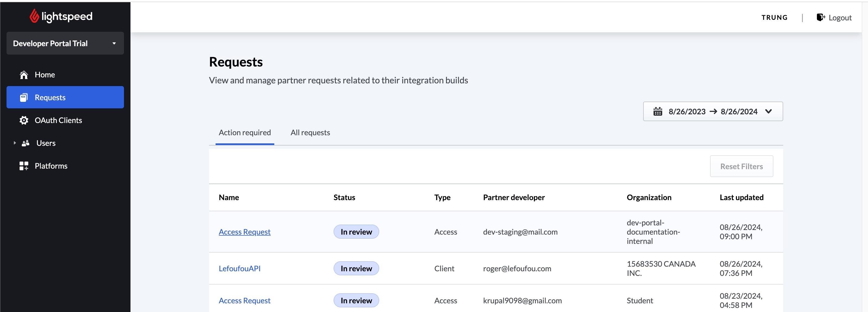
Task: Click the logout door icon
Action: tap(820, 17)
